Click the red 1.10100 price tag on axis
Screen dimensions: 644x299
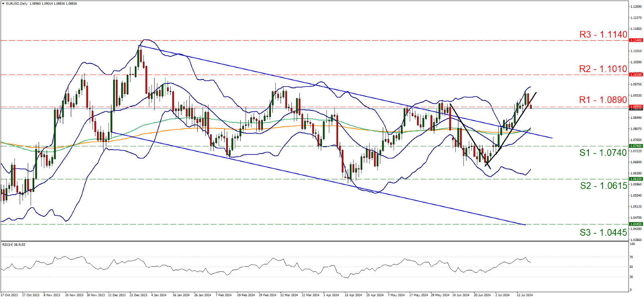click(x=636, y=75)
